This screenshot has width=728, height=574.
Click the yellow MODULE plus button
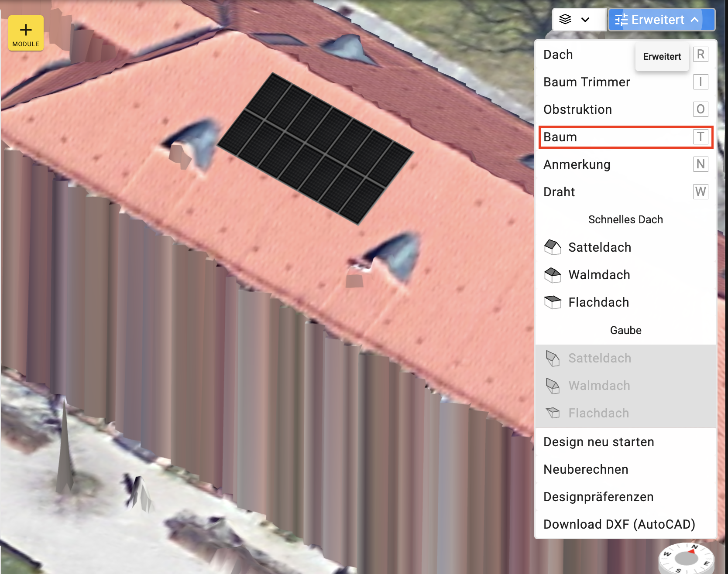[26, 33]
